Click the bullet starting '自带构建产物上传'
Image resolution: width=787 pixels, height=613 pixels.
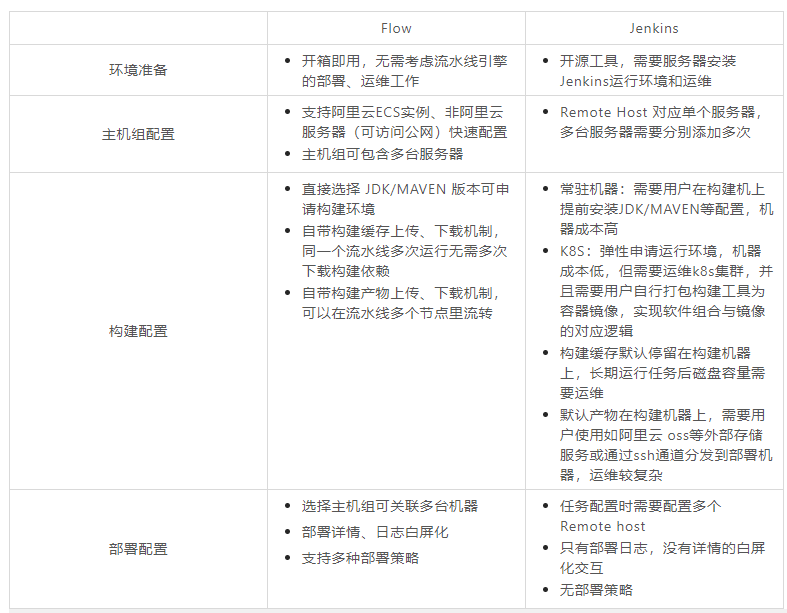click(x=401, y=303)
